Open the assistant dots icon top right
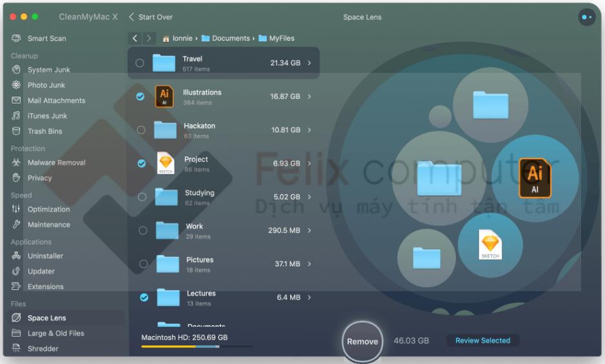 pos(586,17)
